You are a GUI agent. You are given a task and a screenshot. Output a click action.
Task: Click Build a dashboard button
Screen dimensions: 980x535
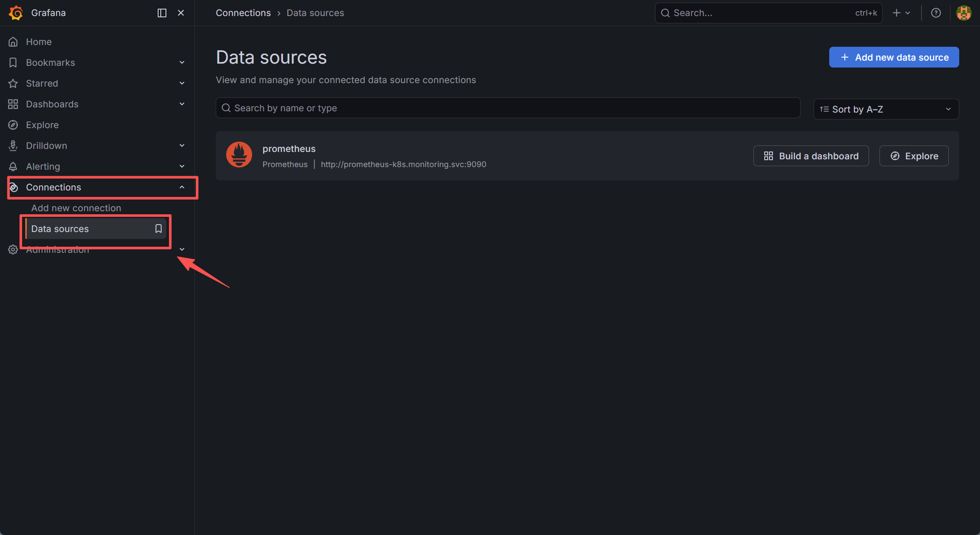811,156
